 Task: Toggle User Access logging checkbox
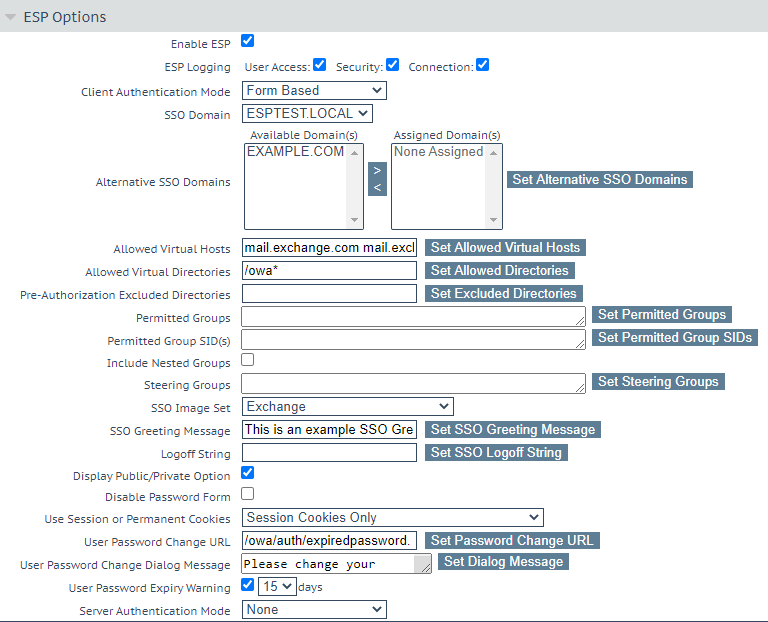pyautogui.click(x=319, y=65)
